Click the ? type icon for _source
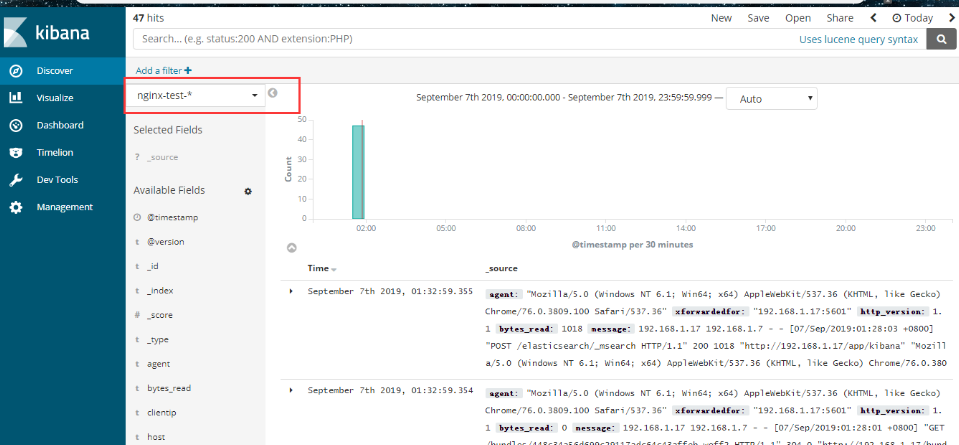The image size is (959, 445). (x=137, y=158)
